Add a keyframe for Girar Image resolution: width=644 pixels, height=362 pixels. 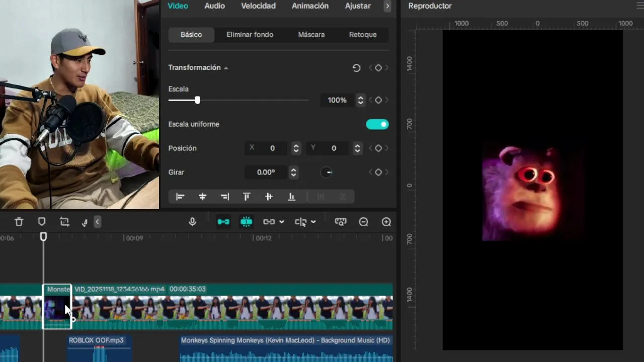[378, 172]
